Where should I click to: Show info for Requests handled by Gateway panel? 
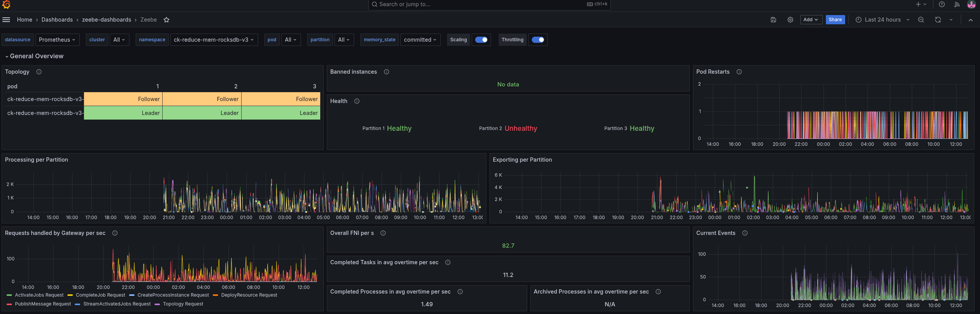[115, 233]
